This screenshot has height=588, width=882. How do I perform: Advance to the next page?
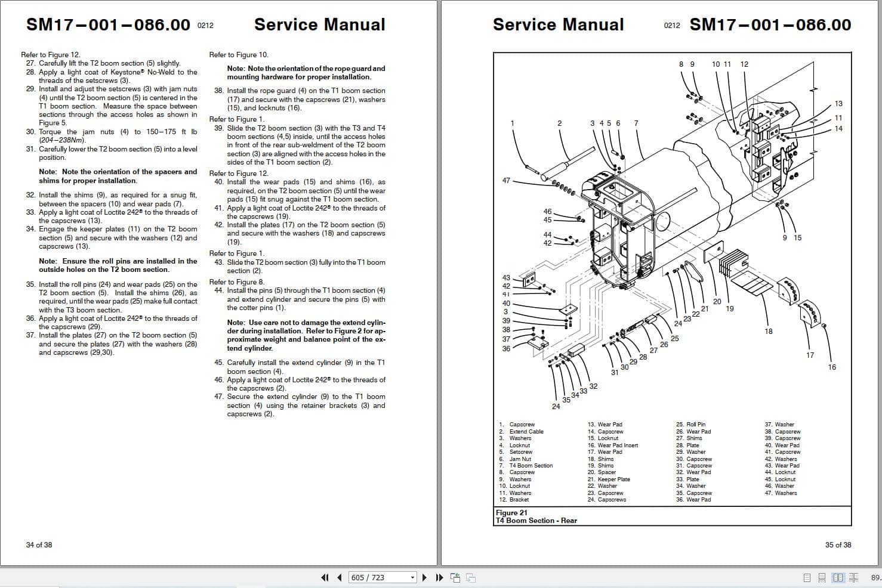point(424,577)
